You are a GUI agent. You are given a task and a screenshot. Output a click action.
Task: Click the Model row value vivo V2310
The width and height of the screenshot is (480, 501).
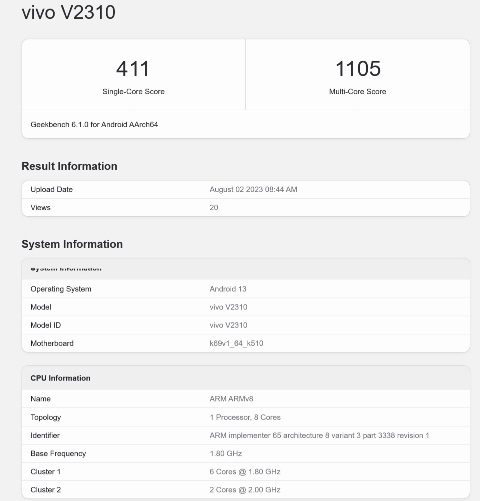228,307
